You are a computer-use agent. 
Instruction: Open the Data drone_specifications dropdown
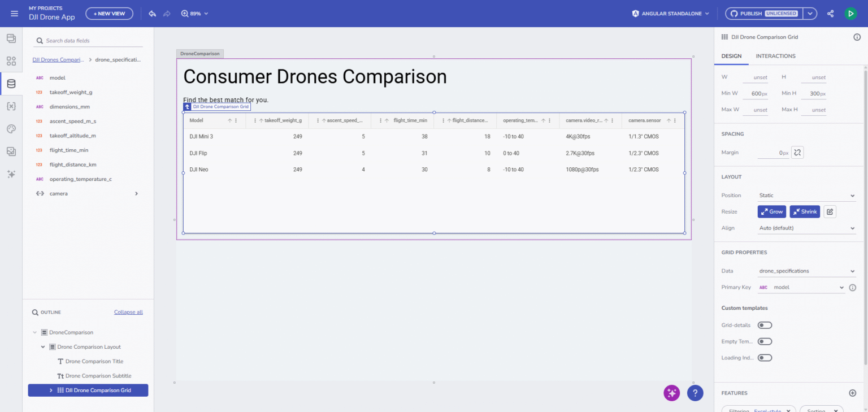806,271
